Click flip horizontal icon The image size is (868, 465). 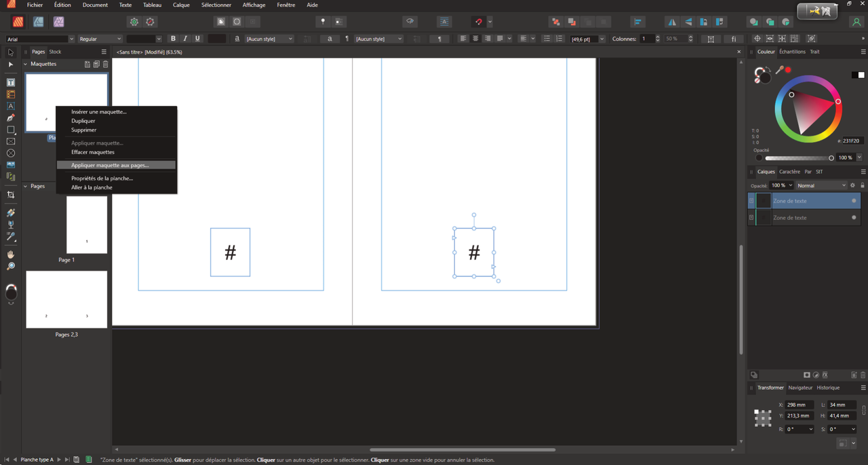(x=672, y=22)
